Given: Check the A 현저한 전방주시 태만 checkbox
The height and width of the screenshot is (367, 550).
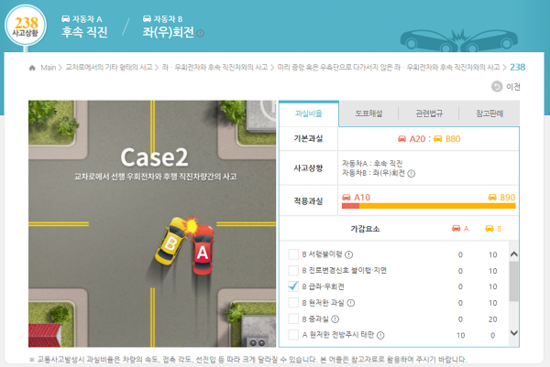Looking at the screenshot, I should [x=293, y=335].
